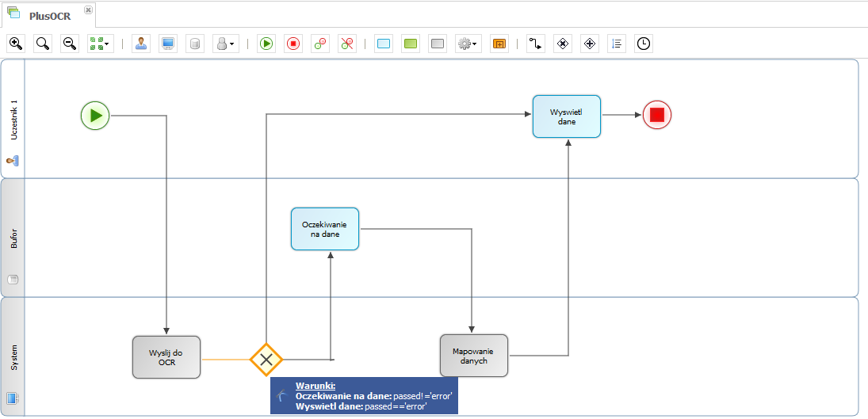Open the green grid layout dropdown
868x419 pixels.
pos(100,44)
